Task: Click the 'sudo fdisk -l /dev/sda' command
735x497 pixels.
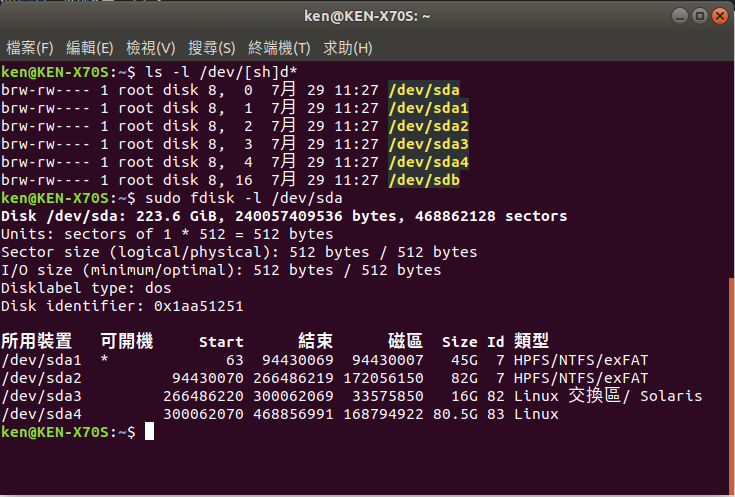Action: tap(244, 198)
